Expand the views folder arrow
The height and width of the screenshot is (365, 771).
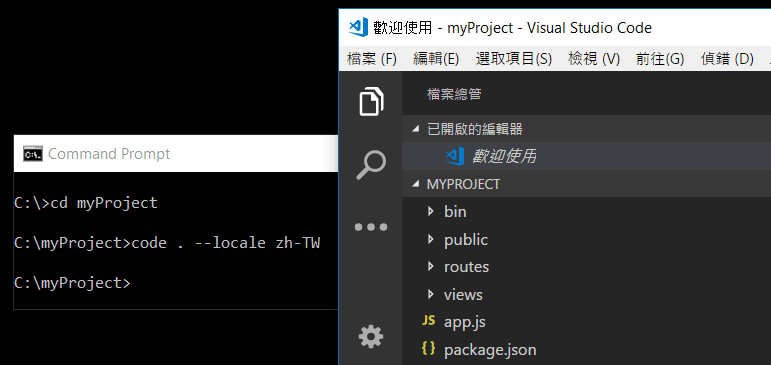(x=431, y=294)
